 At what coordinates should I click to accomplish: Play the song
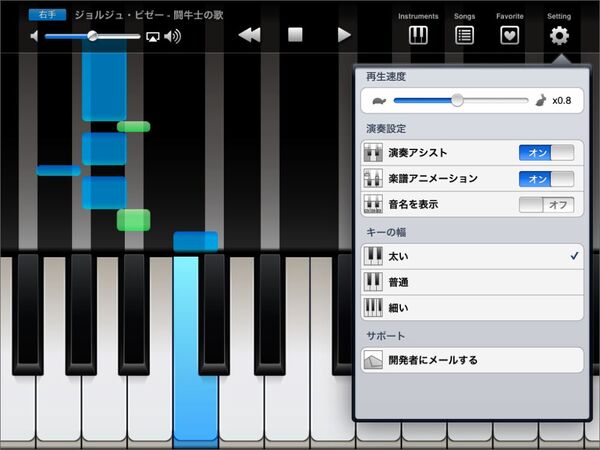coord(344,35)
